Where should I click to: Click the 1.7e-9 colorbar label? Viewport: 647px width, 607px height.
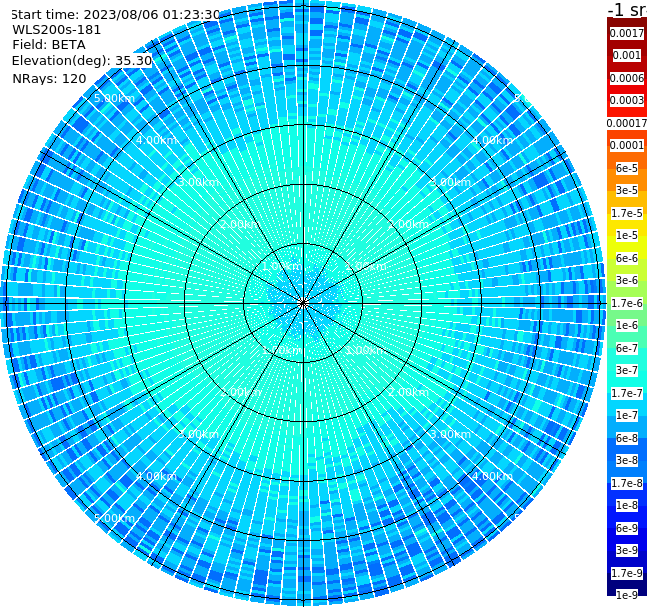click(627, 573)
